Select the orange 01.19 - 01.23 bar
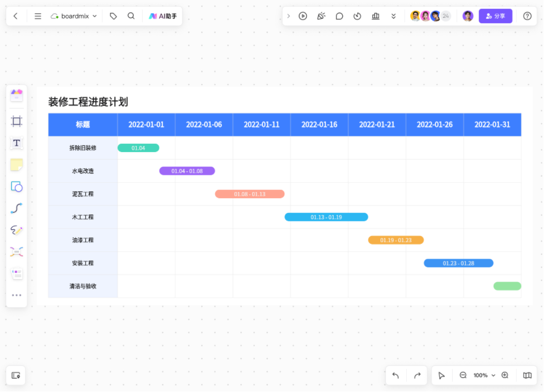This screenshot has width=544, height=392. coord(396,240)
